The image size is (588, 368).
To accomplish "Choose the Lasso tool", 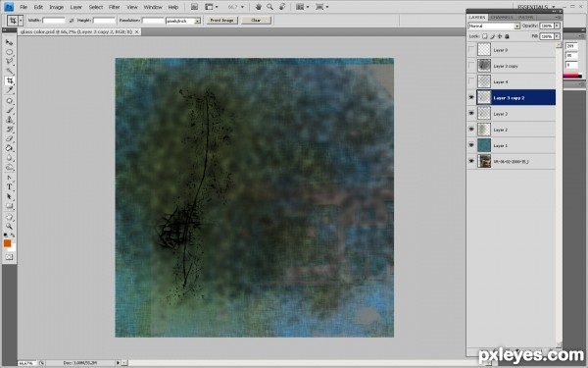I will pyautogui.click(x=10, y=61).
